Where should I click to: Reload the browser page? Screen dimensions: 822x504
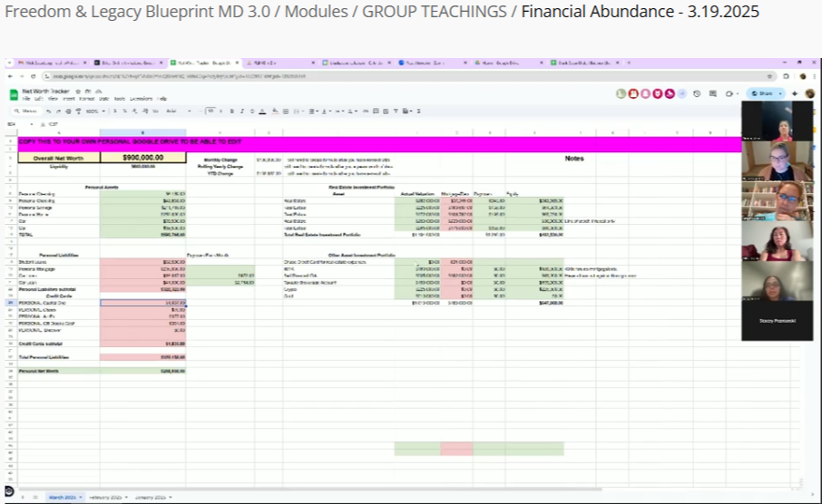click(33, 76)
